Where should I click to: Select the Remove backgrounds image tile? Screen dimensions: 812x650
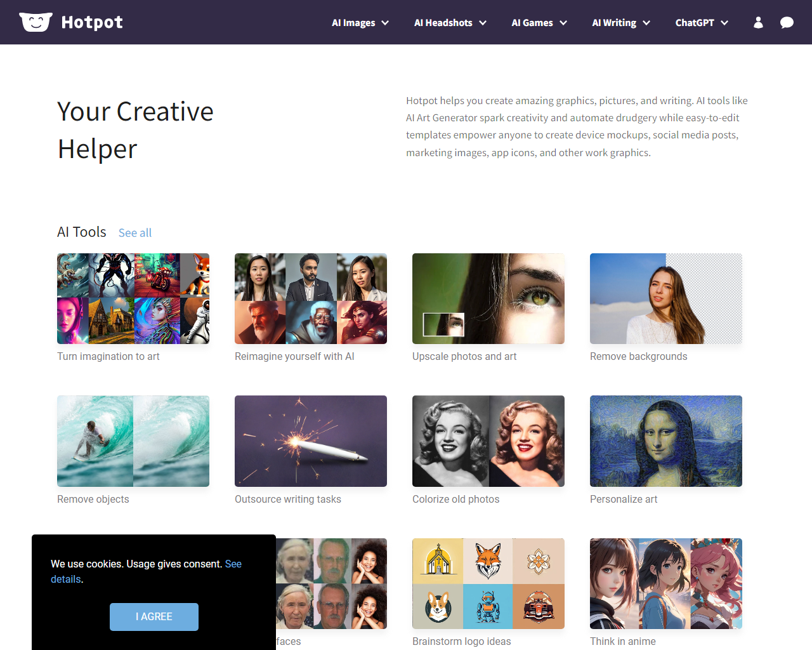tap(666, 299)
